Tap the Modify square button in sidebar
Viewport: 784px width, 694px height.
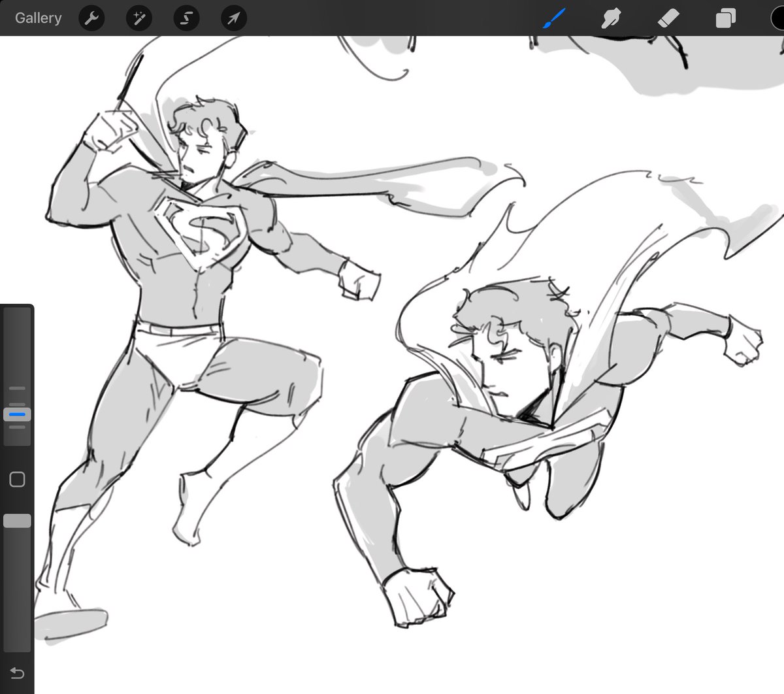(x=17, y=480)
